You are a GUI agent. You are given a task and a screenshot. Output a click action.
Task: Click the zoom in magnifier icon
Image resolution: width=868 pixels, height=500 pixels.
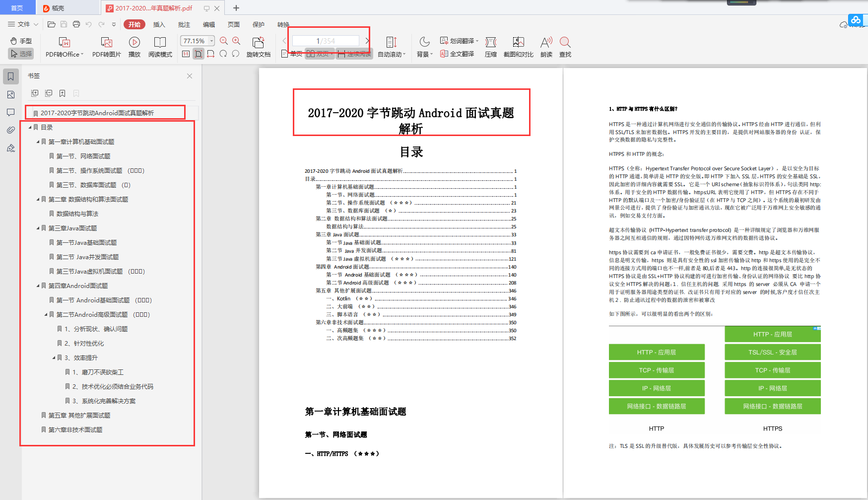point(236,41)
